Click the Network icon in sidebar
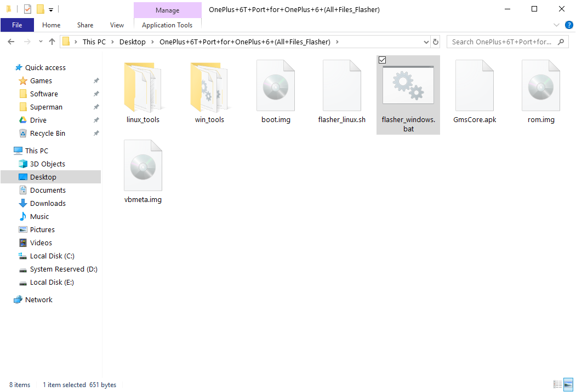576x392 pixels. 18,300
